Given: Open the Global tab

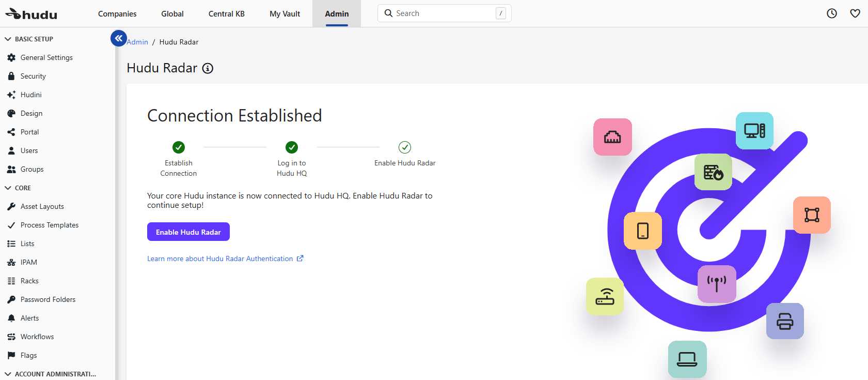Looking at the screenshot, I should point(172,14).
